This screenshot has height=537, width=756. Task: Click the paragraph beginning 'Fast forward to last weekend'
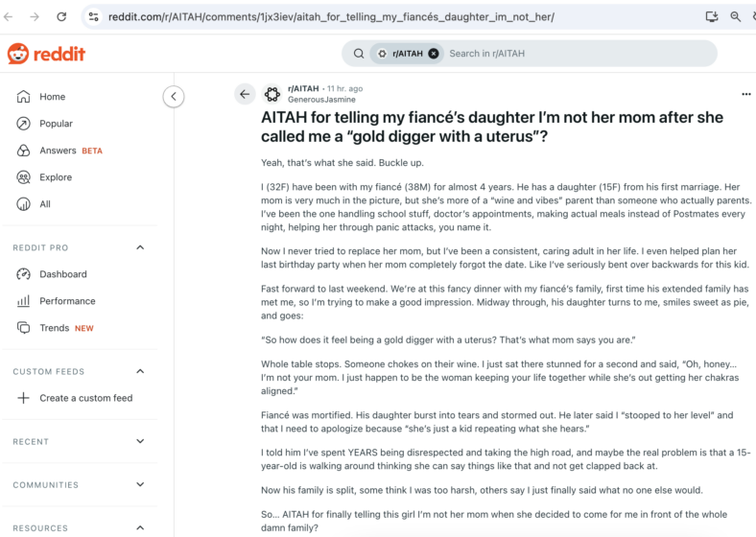[x=505, y=302]
